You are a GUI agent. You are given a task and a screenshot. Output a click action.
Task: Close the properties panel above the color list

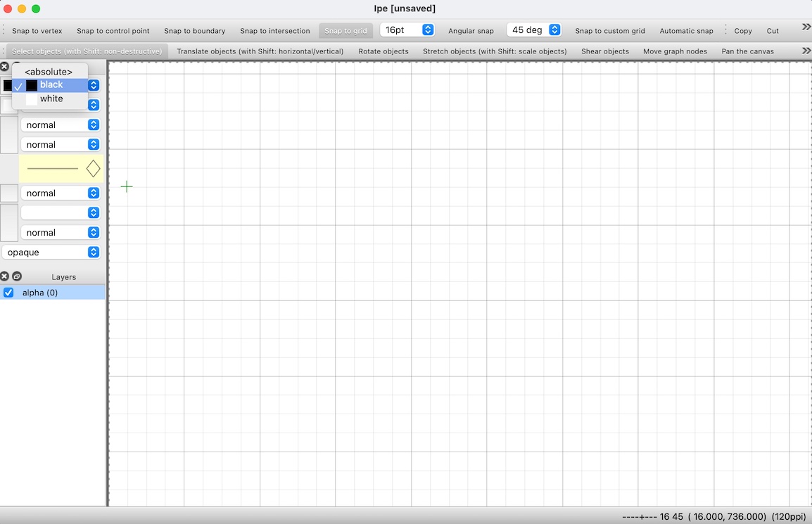tap(5, 66)
